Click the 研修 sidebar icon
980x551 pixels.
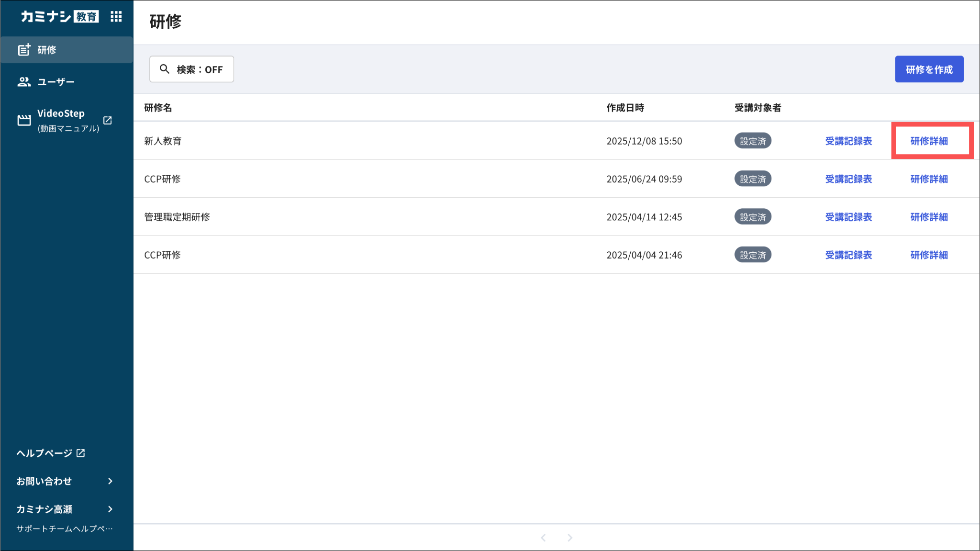tap(24, 50)
